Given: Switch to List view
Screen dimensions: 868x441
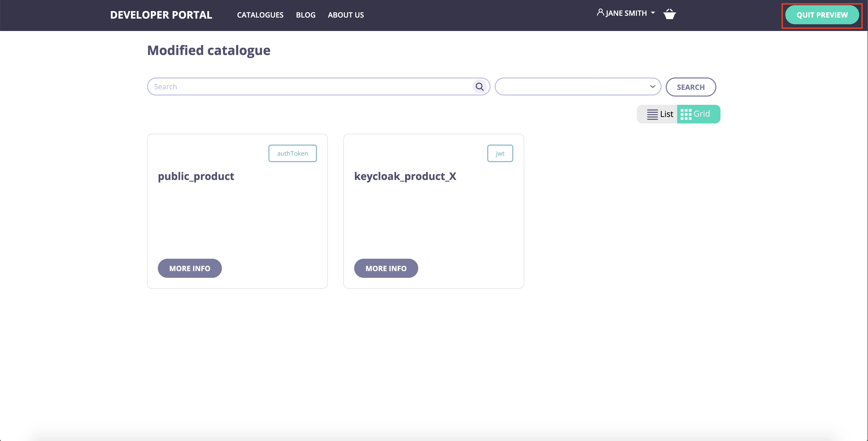Looking at the screenshot, I should coord(660,114).
